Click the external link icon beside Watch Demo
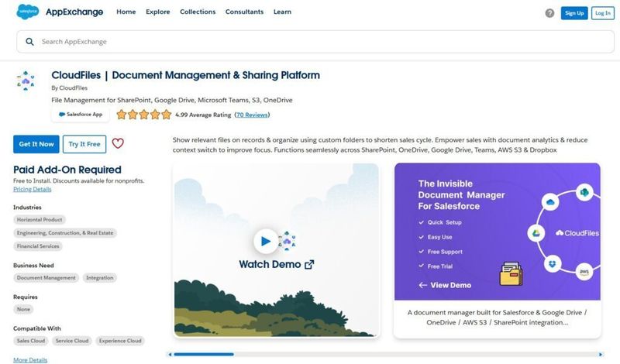620x364 pixels. pos(309,264)
